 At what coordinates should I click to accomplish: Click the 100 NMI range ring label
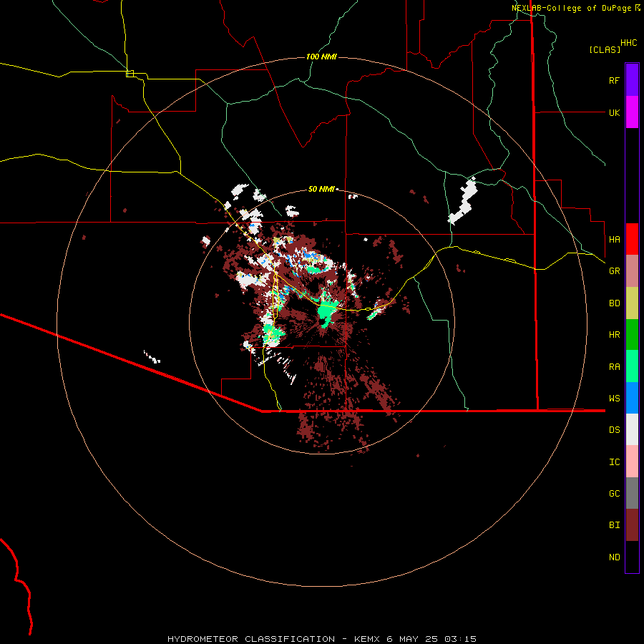pos(321,57)
